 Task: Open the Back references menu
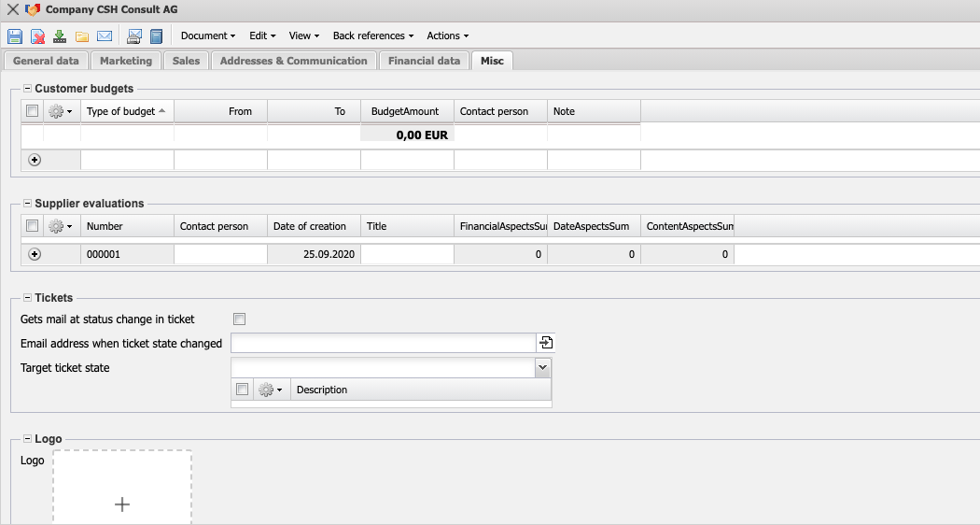(x=372, y=35)
